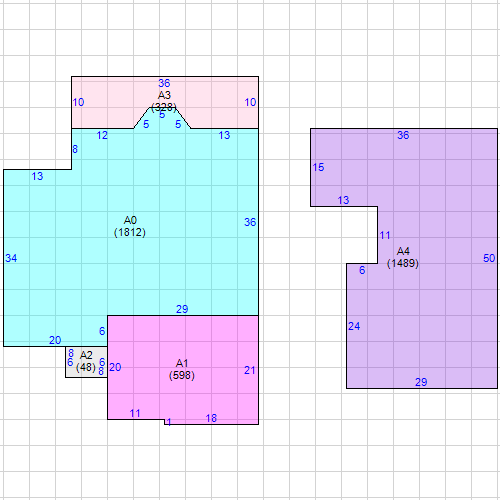Click the 21 dimension label in A1
500x500 pixels.
(250, 370)
